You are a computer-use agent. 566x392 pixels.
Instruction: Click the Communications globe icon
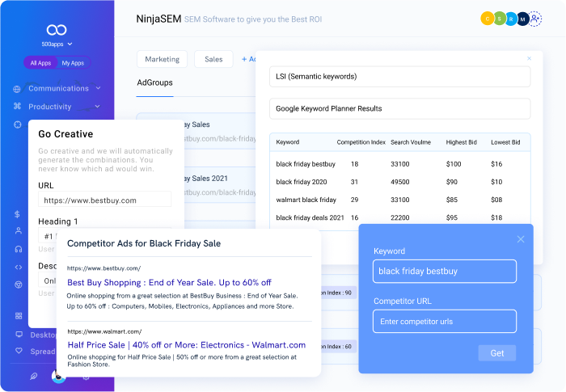[x=17, y=89]
